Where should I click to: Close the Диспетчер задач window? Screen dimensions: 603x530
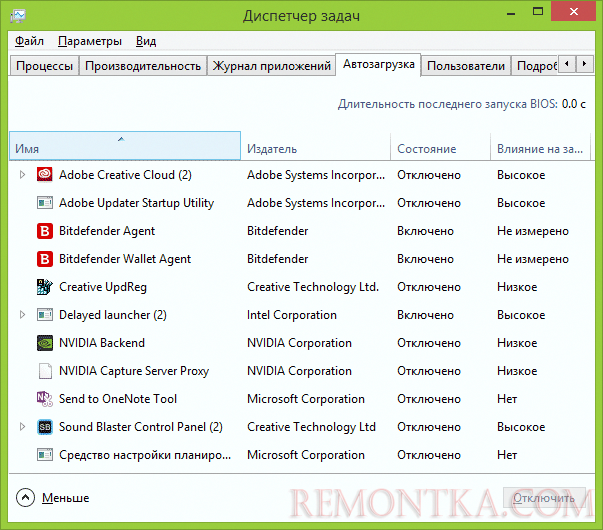coord(574,12)
